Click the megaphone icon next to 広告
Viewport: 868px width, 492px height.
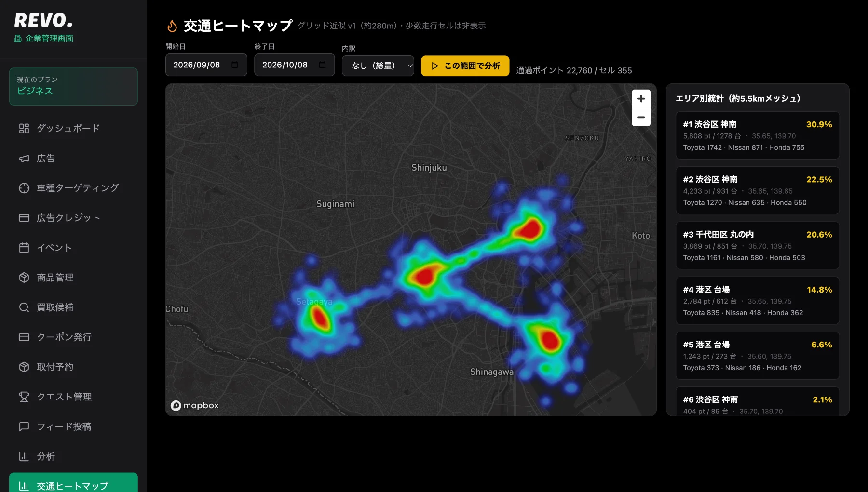coord(24,158)
